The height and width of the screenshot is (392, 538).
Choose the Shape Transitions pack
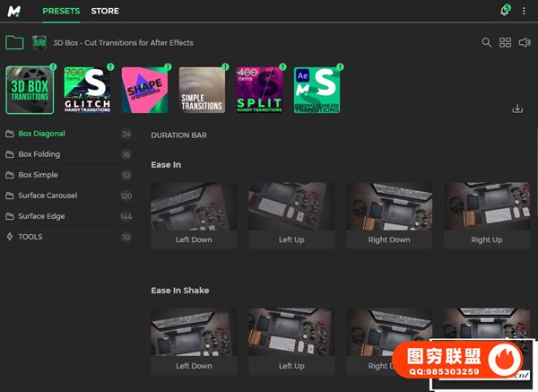click(144, 90)
